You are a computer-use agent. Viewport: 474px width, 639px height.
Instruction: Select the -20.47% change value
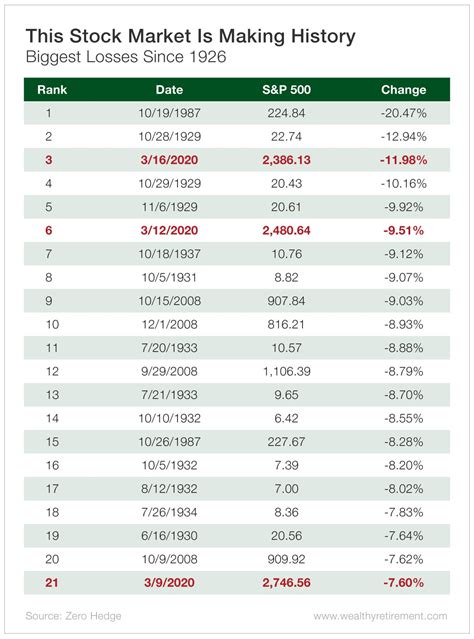[403, 113]
